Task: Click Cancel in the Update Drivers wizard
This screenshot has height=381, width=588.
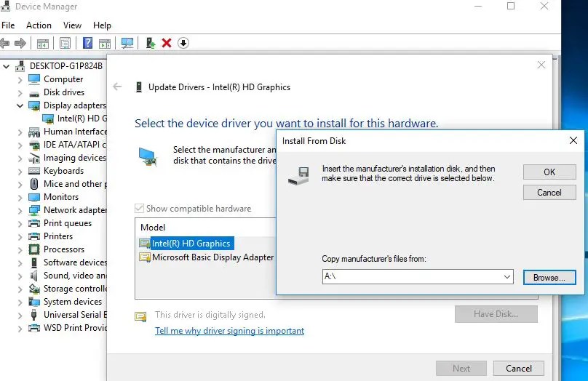Action: pos(519,368)
